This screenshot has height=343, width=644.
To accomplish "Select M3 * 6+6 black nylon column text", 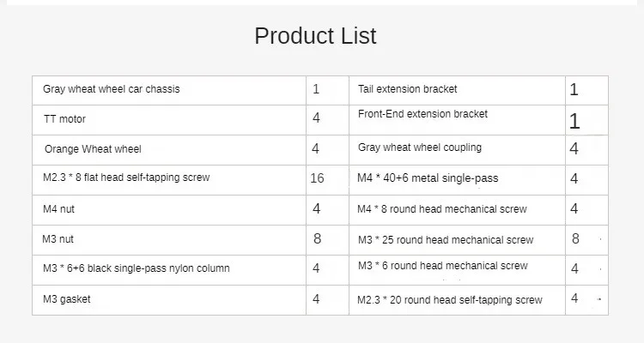I will tap(137, 268).
